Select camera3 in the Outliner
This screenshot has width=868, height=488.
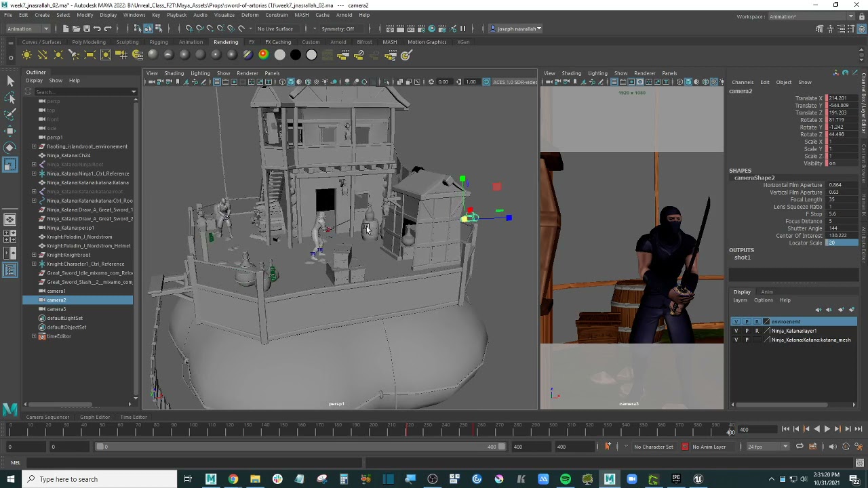[x=56, y=309]
